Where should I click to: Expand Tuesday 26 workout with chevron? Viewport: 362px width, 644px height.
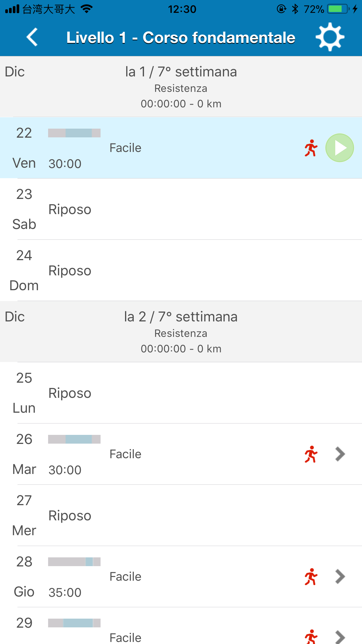tap(340, 454)
